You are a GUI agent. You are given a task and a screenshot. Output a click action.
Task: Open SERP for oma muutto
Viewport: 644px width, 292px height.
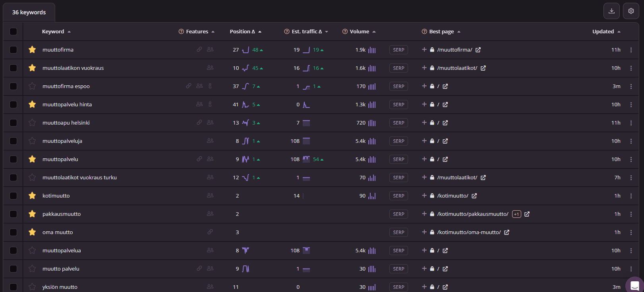(398, 232)
